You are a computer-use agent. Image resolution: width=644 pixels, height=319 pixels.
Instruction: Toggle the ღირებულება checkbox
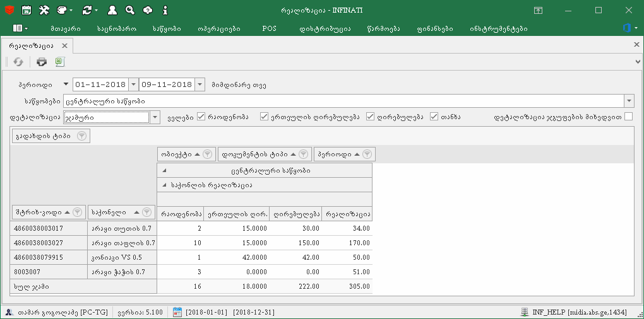pyautogui.click(x=370, y=117)
